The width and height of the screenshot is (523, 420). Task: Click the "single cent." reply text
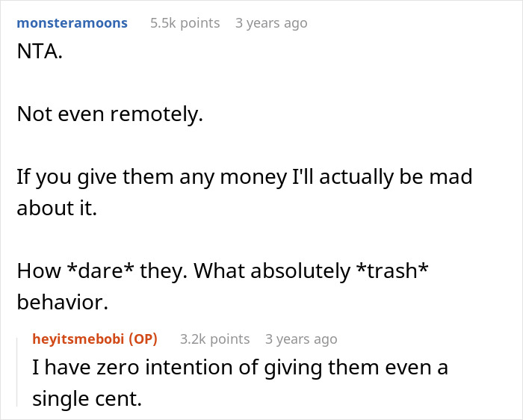coord(87,398)
